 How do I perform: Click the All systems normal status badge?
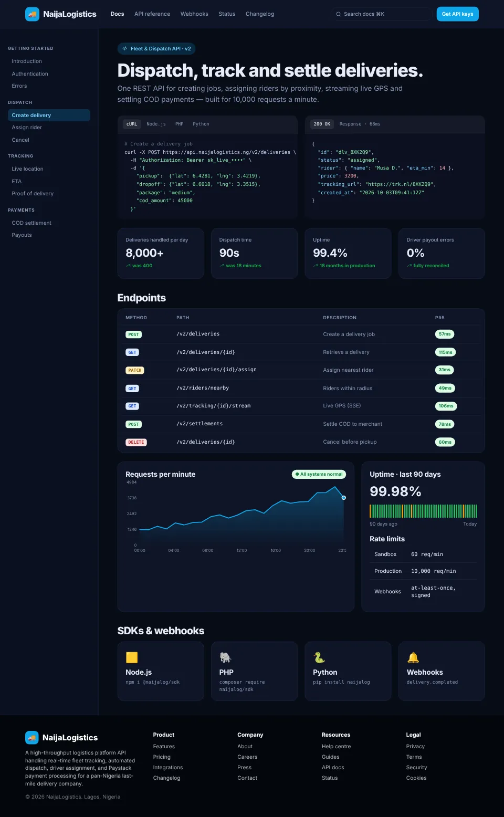[319, 474]
